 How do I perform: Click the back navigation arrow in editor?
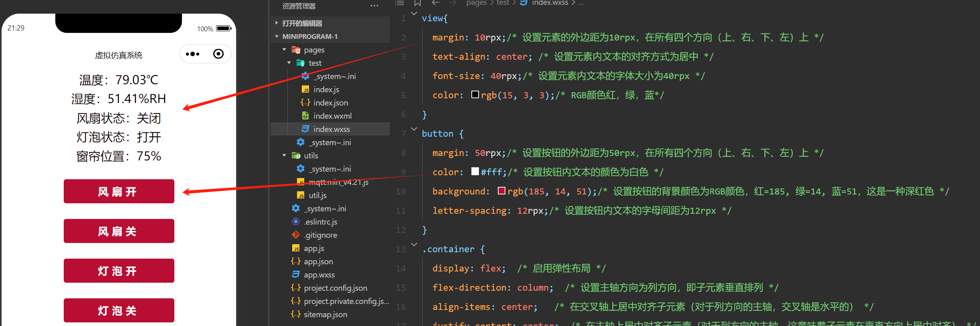tap(436, 3)
